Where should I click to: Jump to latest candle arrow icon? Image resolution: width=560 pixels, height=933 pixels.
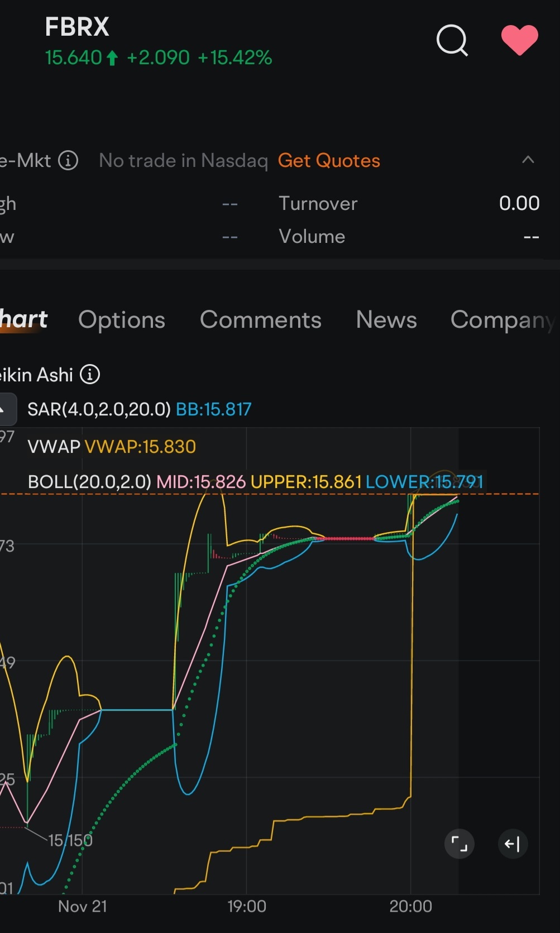(x=513, y=844)
